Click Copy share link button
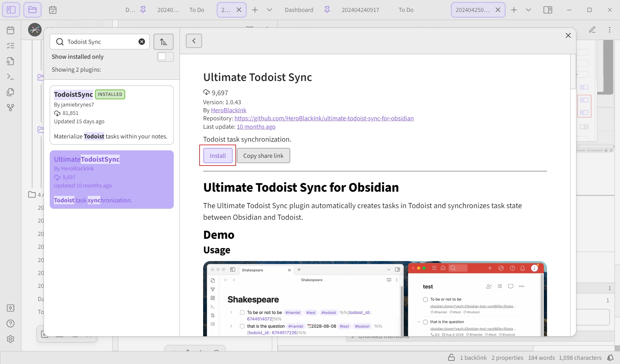Image resolution: width=620 pixels, height=364 pixels. coord(263,156)
